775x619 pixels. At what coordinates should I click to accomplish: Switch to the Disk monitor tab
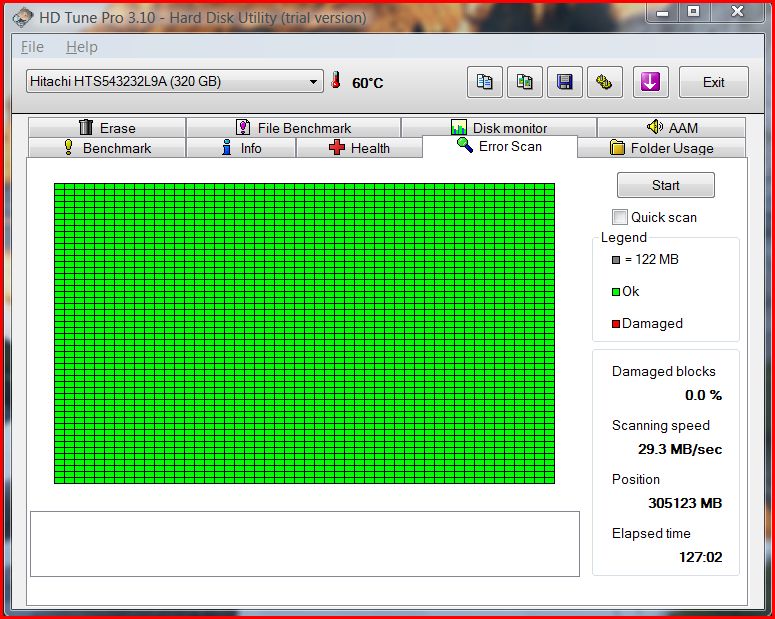coord(499,128)
